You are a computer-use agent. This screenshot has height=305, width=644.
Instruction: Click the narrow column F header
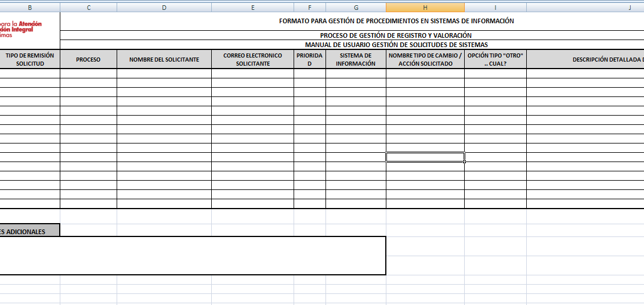(309, 8)
